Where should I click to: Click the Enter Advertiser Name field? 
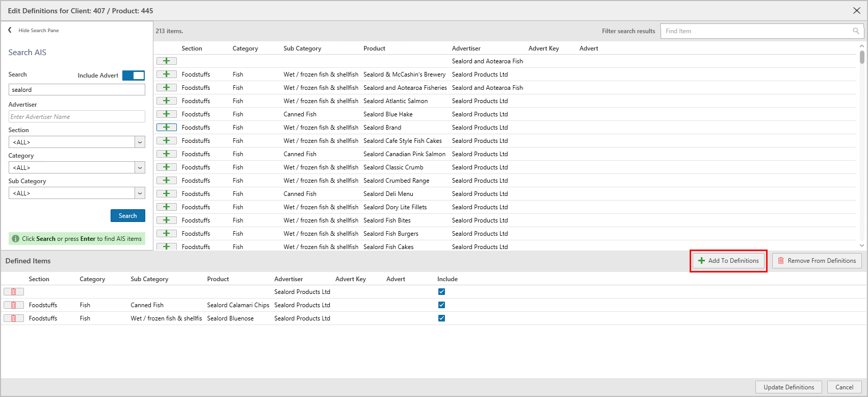tap(77, 117)
